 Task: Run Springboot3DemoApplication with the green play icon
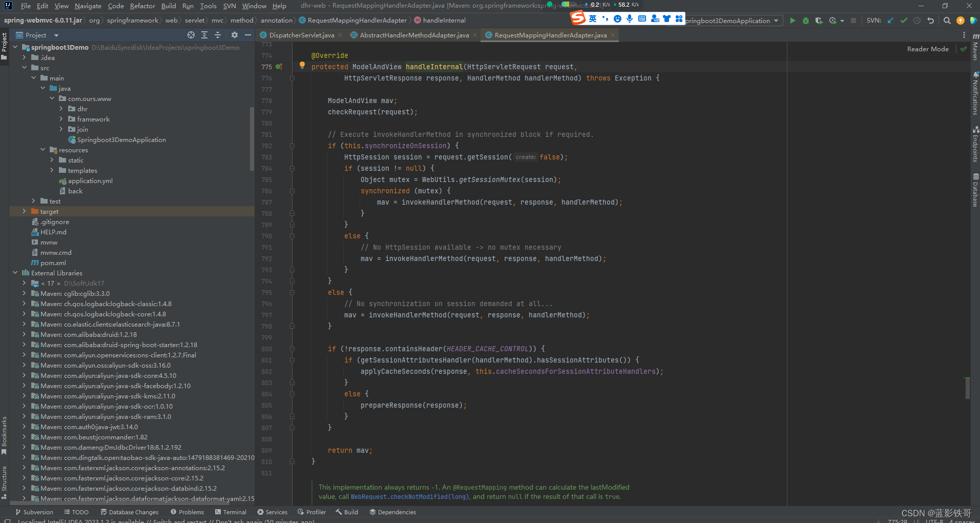coord(793,21)
